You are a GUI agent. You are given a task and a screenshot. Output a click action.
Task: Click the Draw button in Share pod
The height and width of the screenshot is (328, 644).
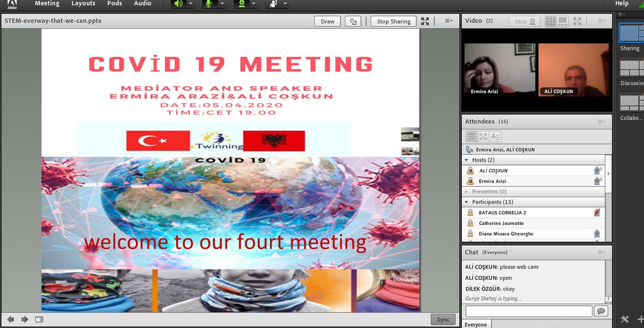coord(328,21)
